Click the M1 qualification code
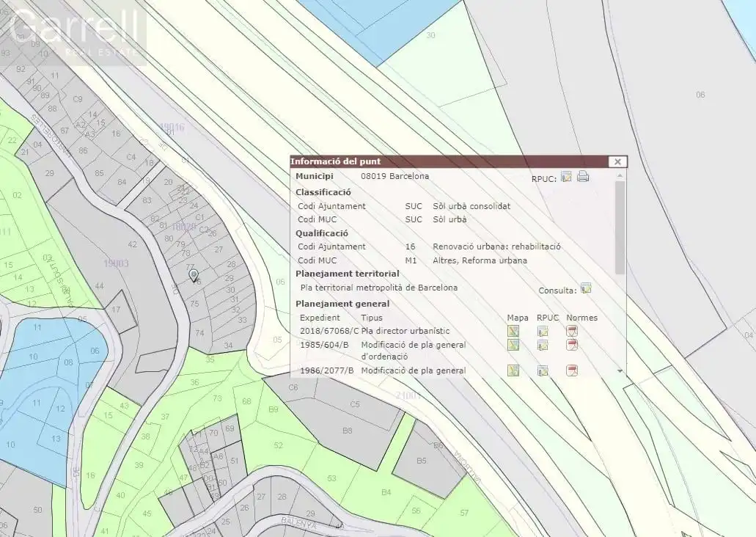Viewport: 756px width, 537px height. click(x=411, y=260)
